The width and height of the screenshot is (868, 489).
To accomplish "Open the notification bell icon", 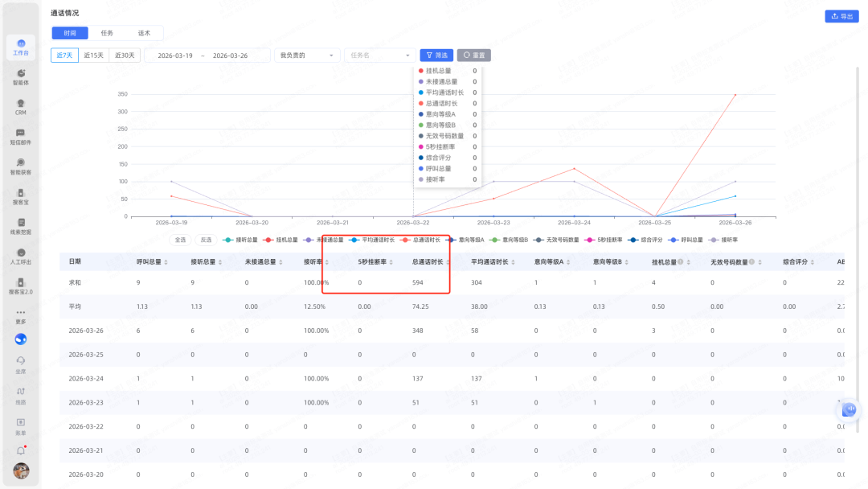I will (21, 451).
